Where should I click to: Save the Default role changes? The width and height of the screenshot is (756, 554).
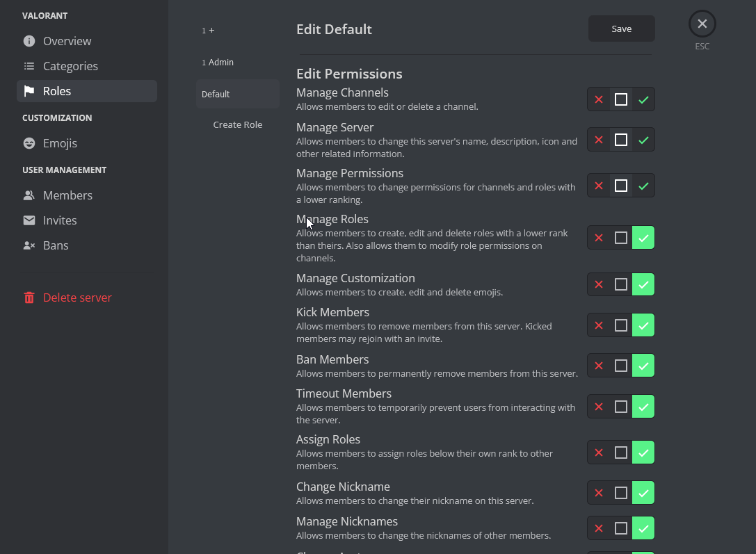tap(621, 28)
